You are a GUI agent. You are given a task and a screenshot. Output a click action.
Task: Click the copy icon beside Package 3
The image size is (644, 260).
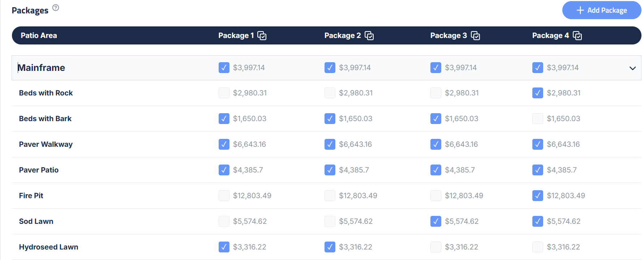[x=475, y=36]
